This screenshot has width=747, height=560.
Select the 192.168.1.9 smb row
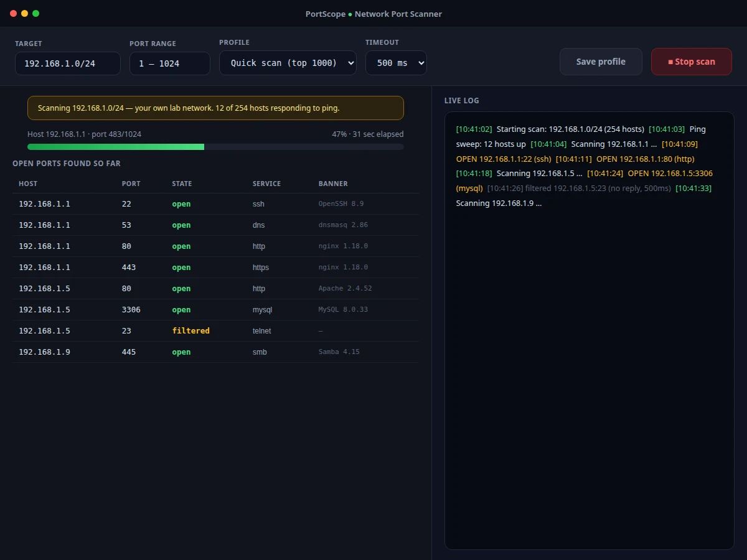(215, 352)
